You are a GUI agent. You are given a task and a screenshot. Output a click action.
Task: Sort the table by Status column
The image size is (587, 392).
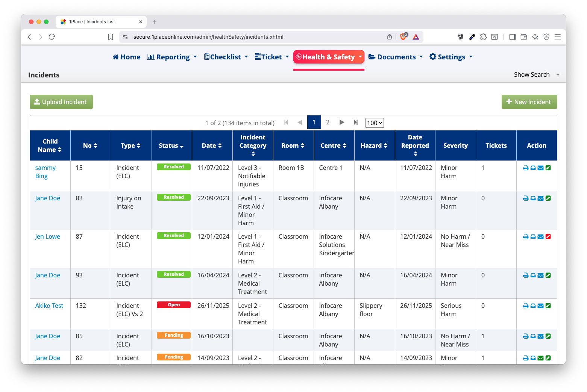(171, 146)
